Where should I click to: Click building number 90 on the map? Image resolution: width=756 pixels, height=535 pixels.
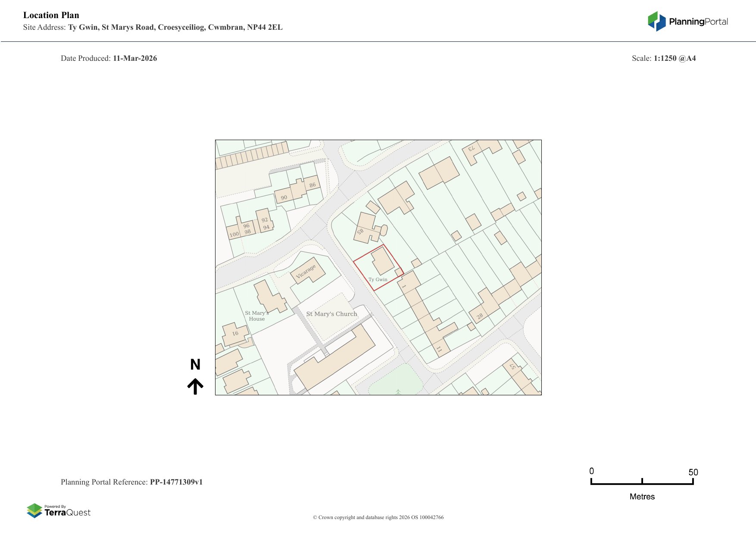point(284,197)
